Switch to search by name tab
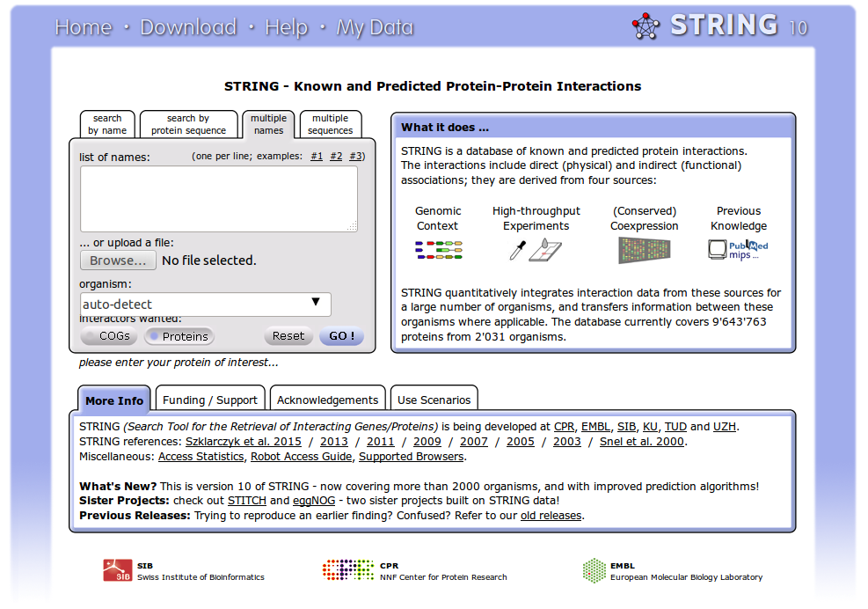This screenshot has height=609, width=868. pyautogui.click(x=107, y=124)
